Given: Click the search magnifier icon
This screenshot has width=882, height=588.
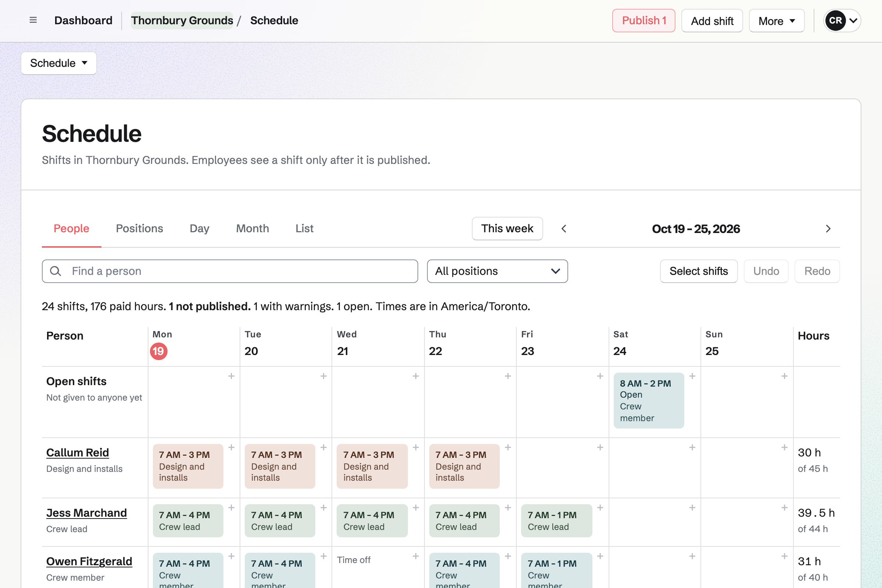Looking at the screenshot, I should (55, 271).
